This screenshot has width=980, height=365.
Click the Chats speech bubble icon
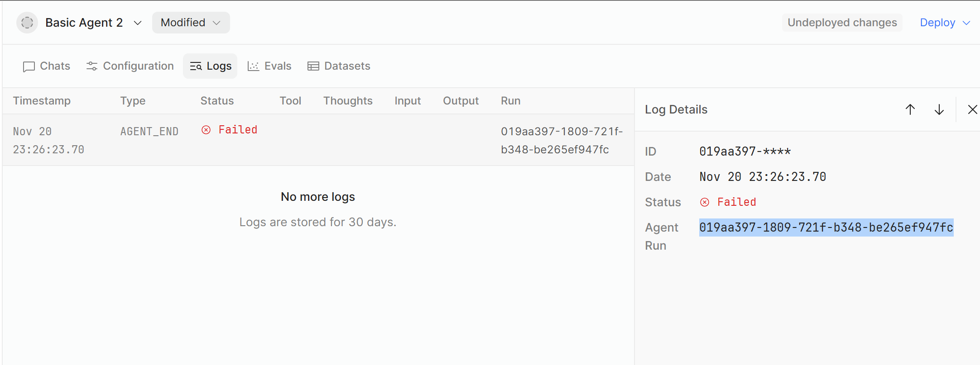click(29, 66)
